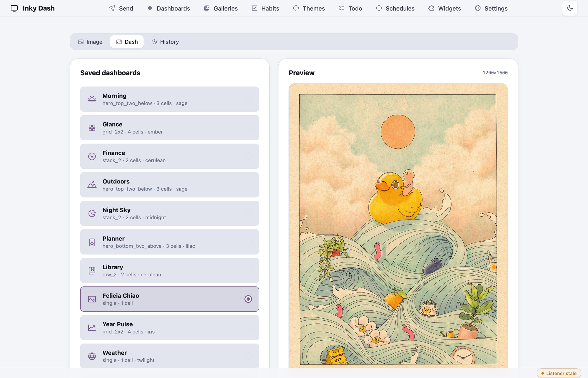Open the Dashboards page from navbar
The width and height of the screenshot is (588, 378).
(x=168, y=8)
